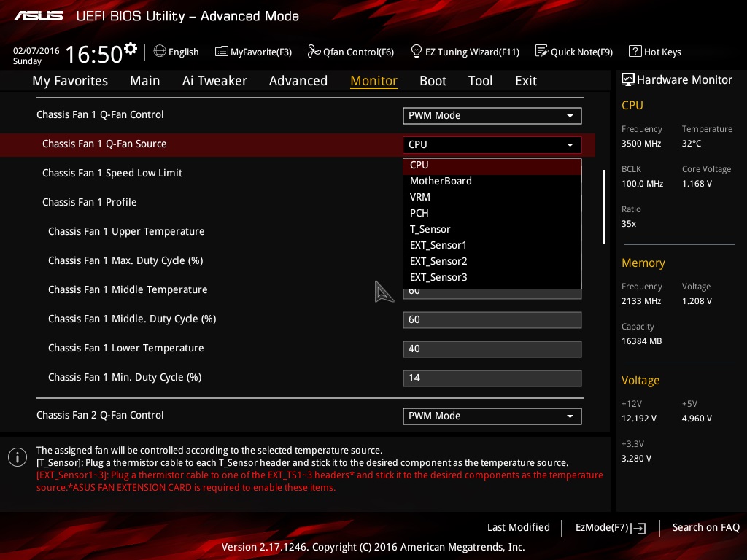Select Chassis Fan 1 Max. Duty Cycle row
The image size is (747, 560).
(125, 260)
